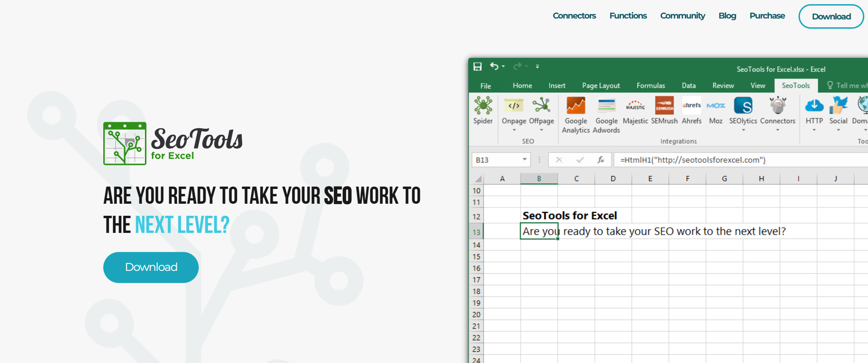Open the Name Box dropdown arrow
The width and height of the screenshot is (868, 363).
tap(524, 159)
